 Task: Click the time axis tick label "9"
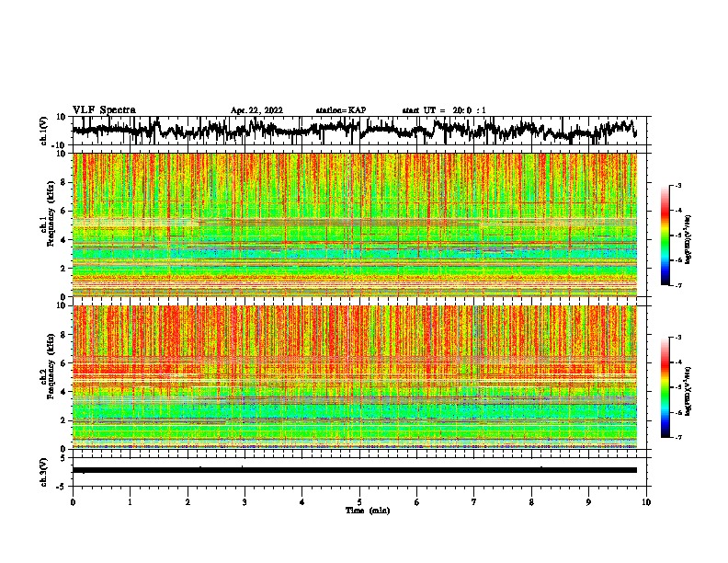(x=588, y=502)
